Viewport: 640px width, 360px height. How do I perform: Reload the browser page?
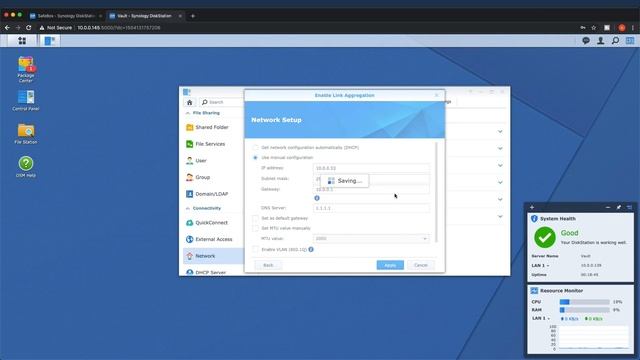pos(29,28)
